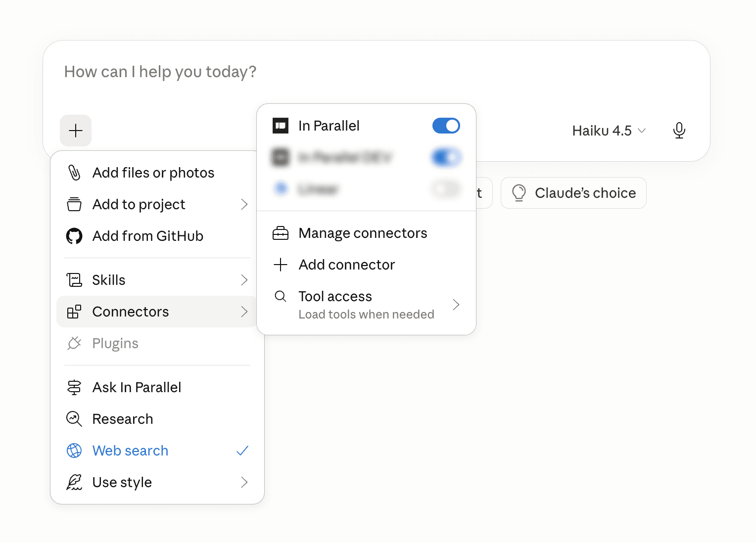Click the microphone voice input icon
Image resolution: width=756 pixels, height=543 pixels.
679,131
